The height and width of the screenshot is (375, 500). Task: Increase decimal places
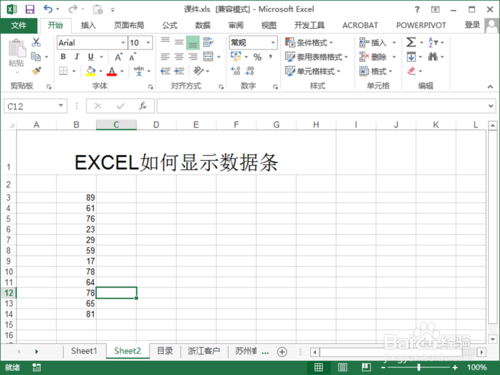[236, 71]
